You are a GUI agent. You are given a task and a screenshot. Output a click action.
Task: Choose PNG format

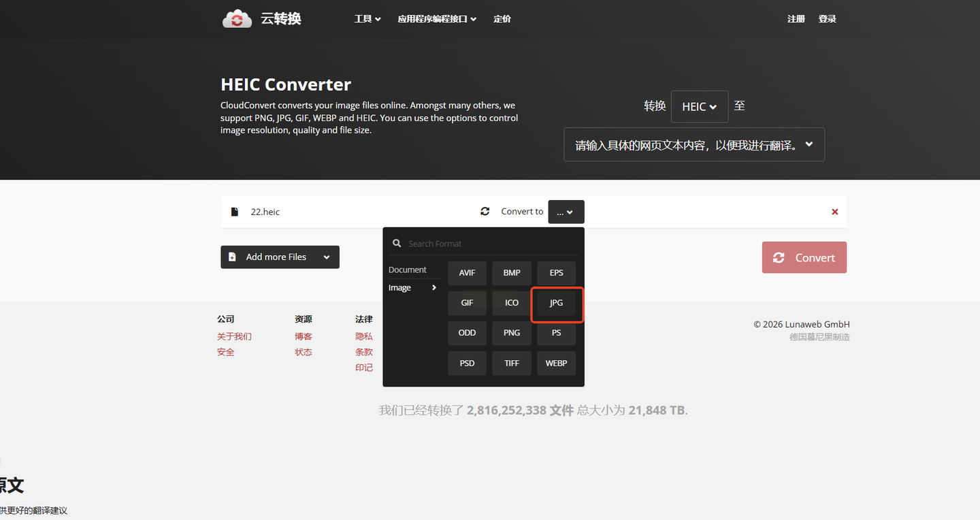[x=512, y=333]
